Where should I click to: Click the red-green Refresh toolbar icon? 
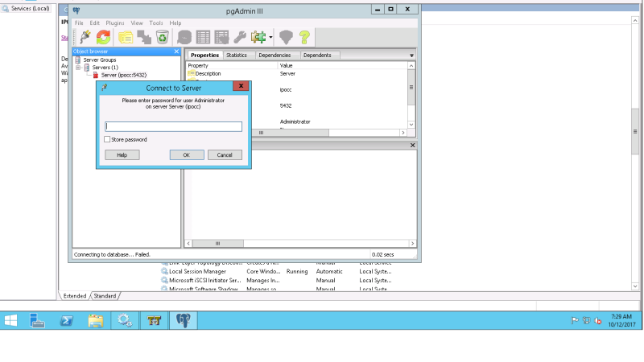(104, 37)
